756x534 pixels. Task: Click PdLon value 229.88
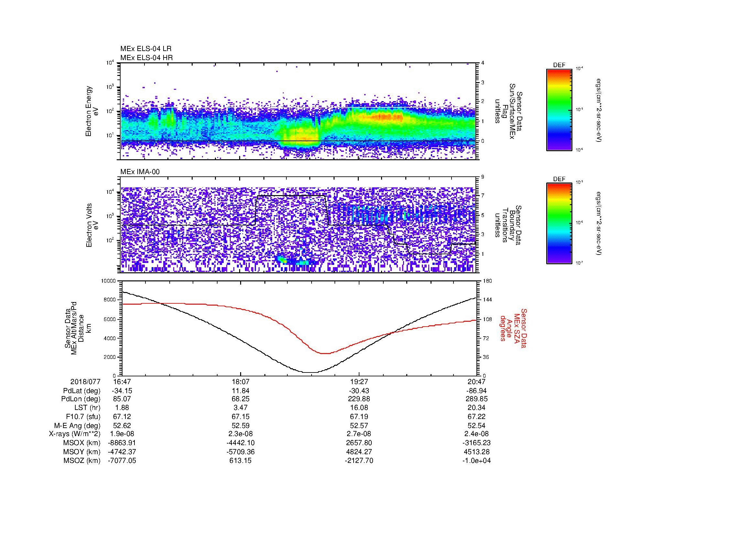click(359, 399)
